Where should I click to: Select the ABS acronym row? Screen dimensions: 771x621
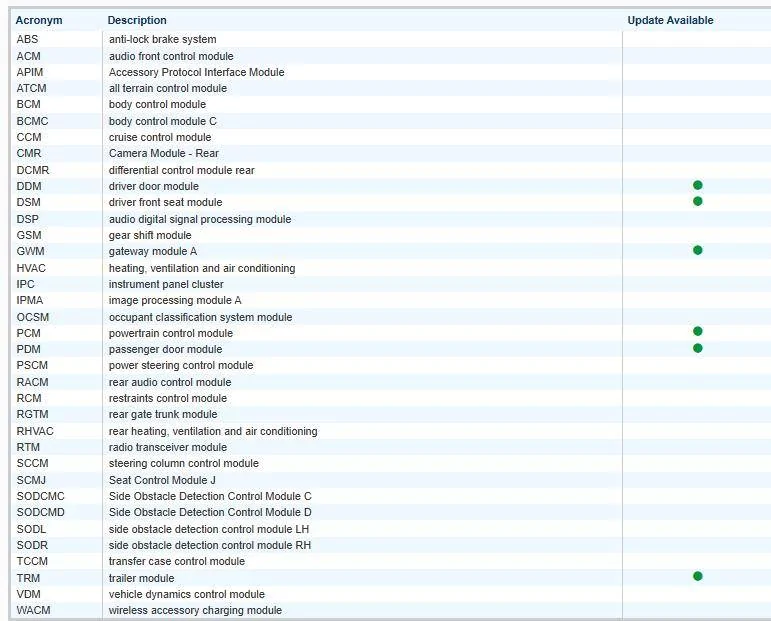28,40
